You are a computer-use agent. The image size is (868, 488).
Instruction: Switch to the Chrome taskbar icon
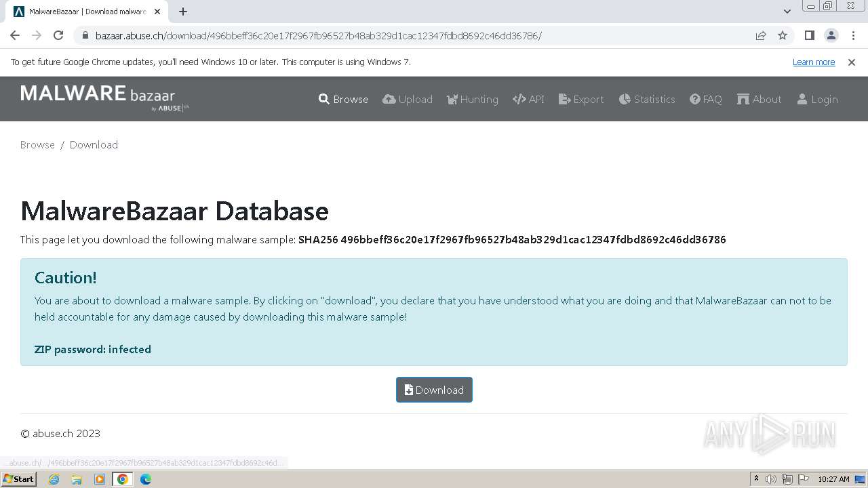122,479
